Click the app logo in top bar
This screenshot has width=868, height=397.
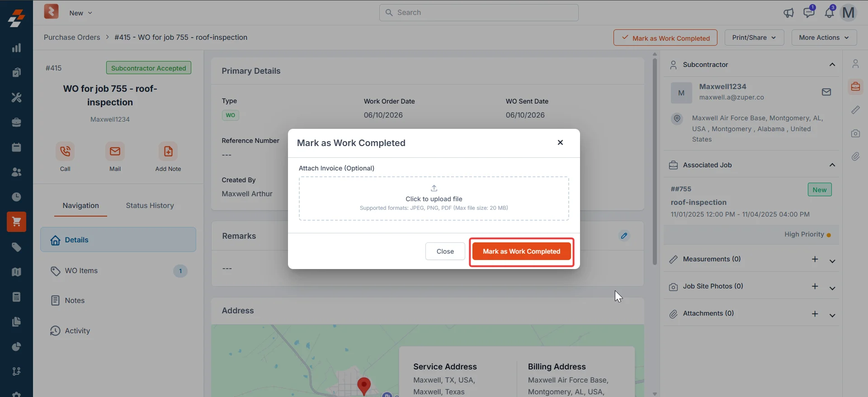pyautogui.click(x=51, y=11)
